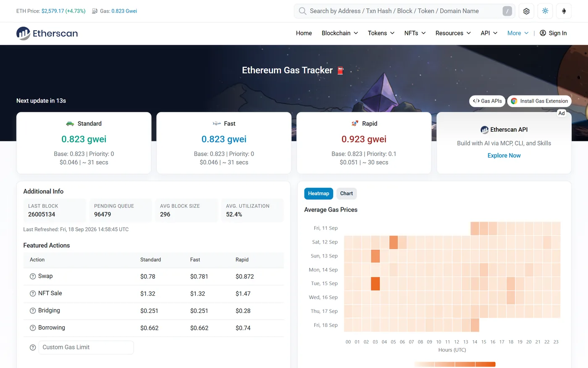This screenshot has height=368, width=588.
Task: Click the 0.923 gwei Rapid value
Action: coord(364,139)
